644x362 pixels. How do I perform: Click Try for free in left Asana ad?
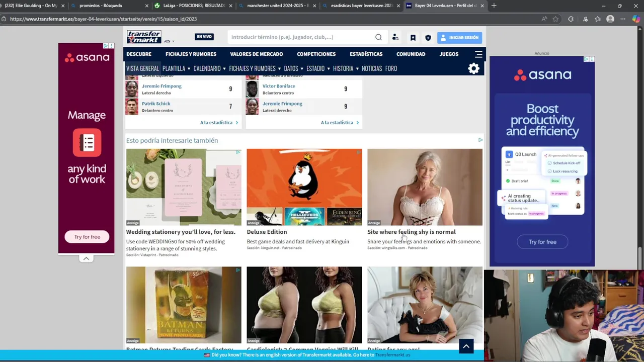pyautogui.click(x=87, y=237)
